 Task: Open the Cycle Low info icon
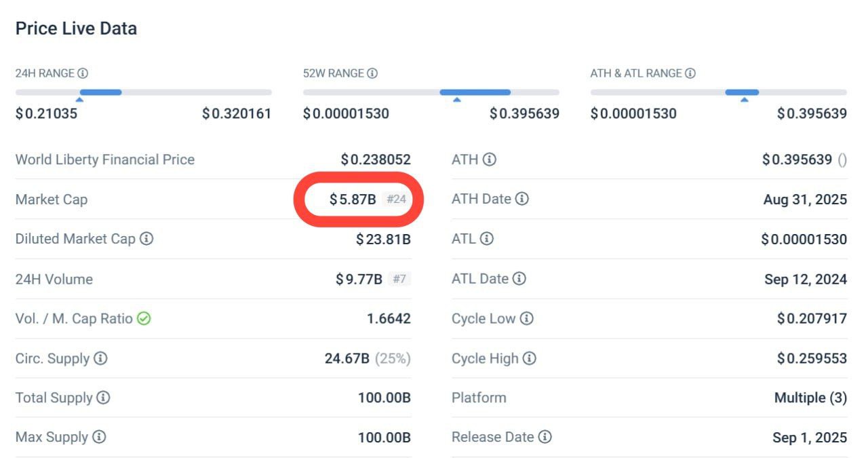click(526, 318)
